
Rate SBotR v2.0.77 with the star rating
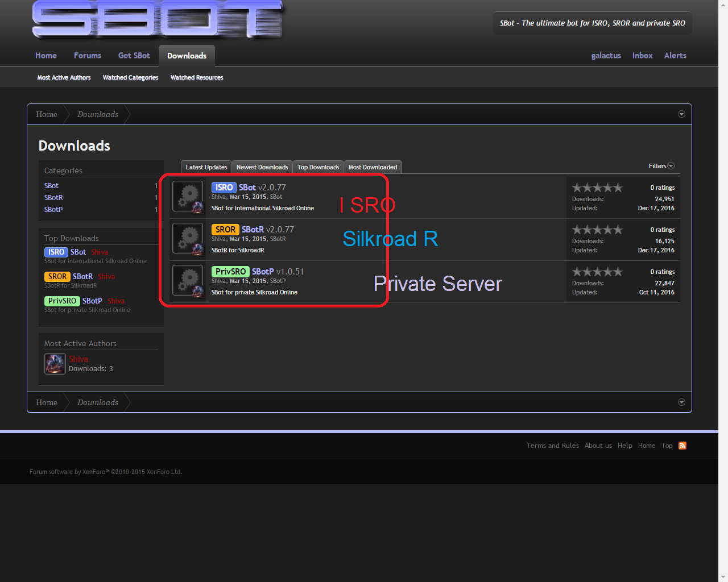pos(597,230)
